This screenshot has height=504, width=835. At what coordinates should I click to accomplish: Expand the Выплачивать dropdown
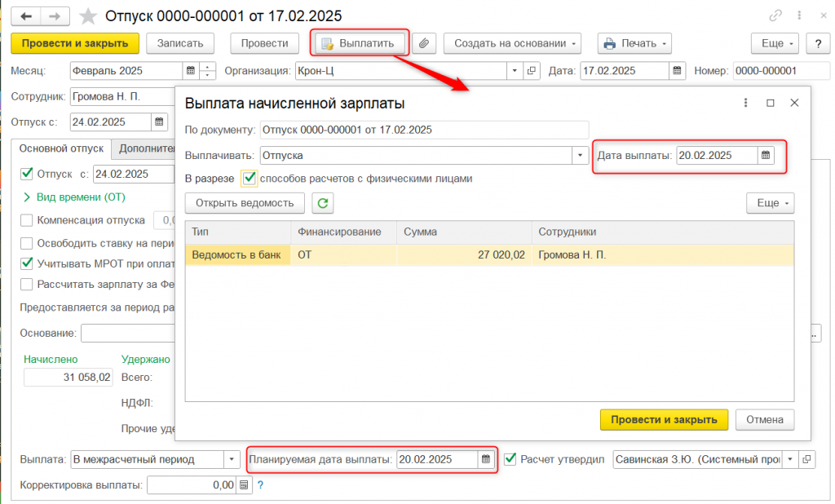click(x=580, y=155)
